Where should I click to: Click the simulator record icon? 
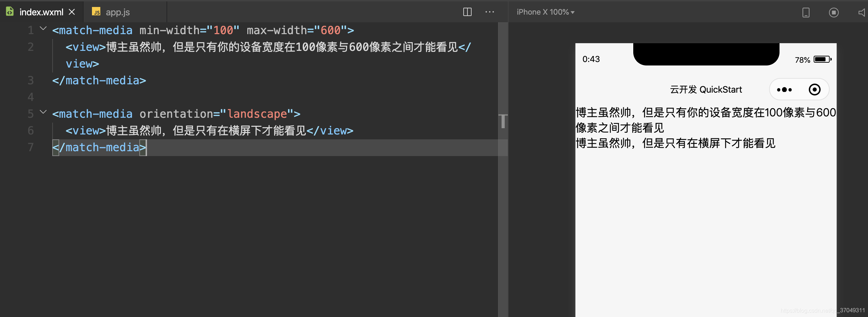pyautogui.click(x=834, y=13)
